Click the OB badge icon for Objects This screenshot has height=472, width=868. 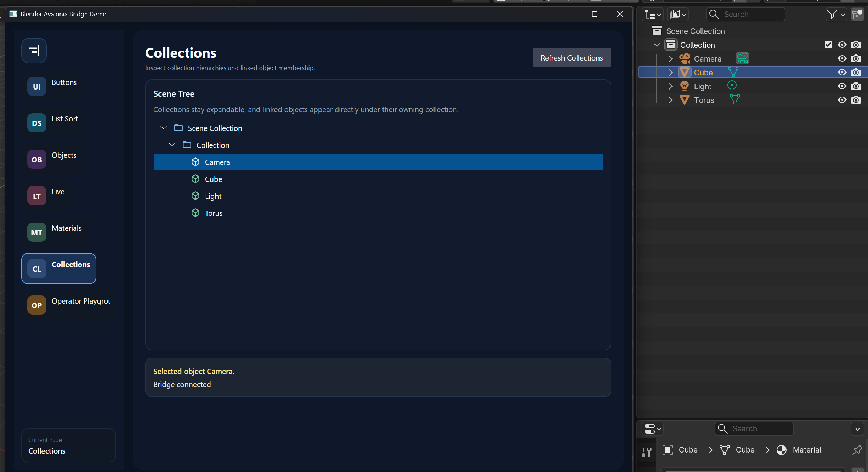click(x=37, y=160)
